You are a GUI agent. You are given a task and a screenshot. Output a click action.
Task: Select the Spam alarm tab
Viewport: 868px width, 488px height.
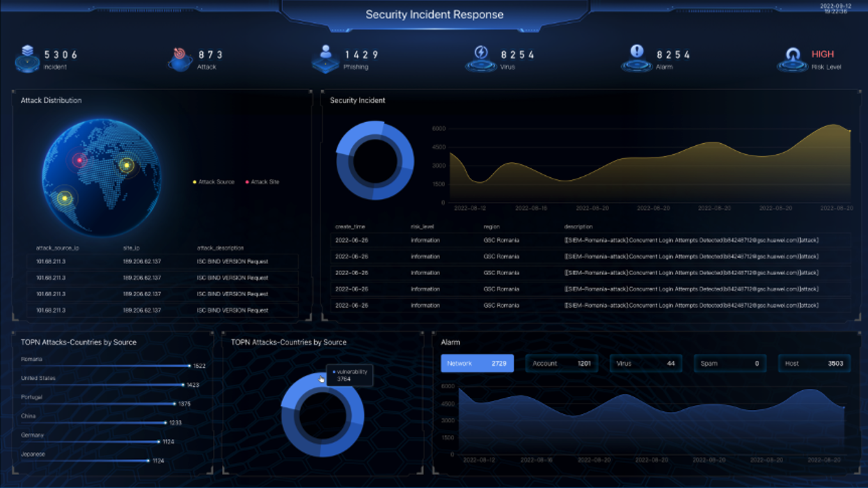point(730,363)
